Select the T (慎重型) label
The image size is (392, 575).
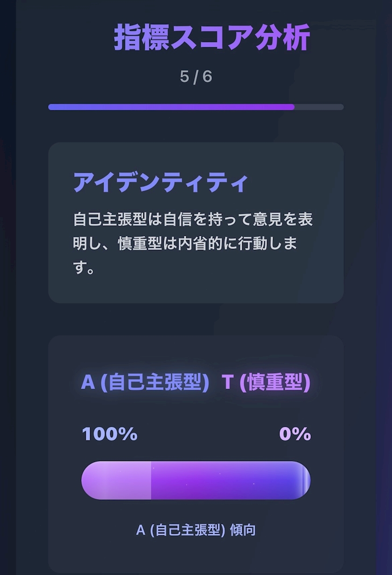click(x=266, y=382)
